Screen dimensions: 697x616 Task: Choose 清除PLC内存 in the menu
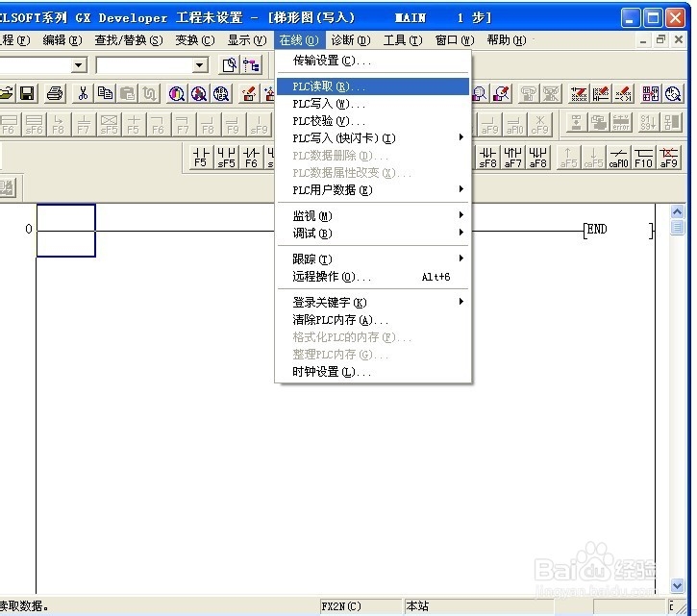tap(373, 320)
